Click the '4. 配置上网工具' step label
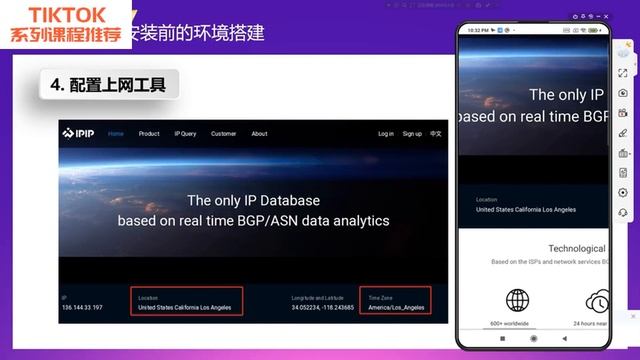Screen dimensions: 640x360 pos(109,84)
